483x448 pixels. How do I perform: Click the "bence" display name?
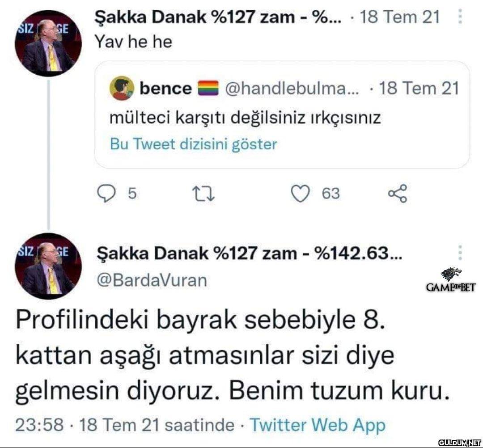(165, 88)
